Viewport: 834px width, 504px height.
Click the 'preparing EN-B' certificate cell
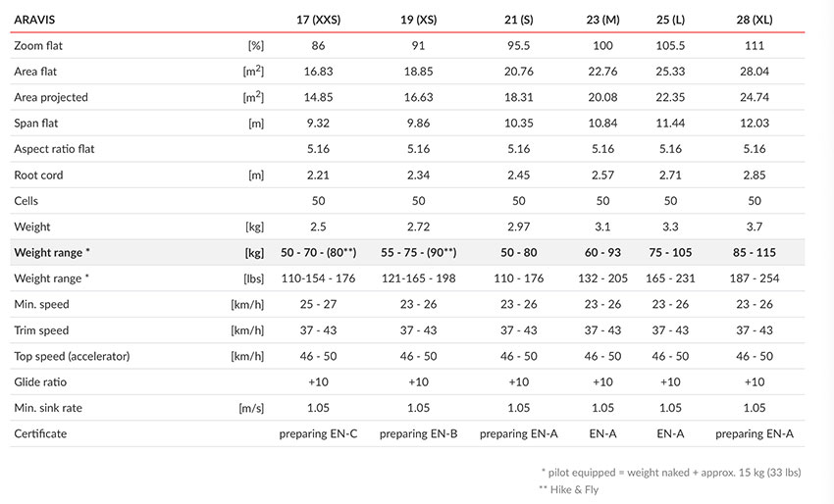(x=419, y=433)
